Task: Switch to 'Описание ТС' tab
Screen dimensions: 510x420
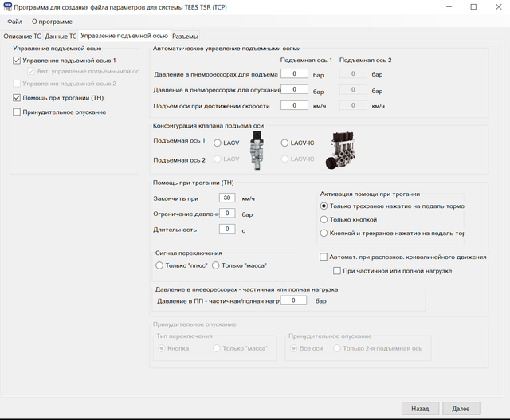Action: click(x=22, y=36)
